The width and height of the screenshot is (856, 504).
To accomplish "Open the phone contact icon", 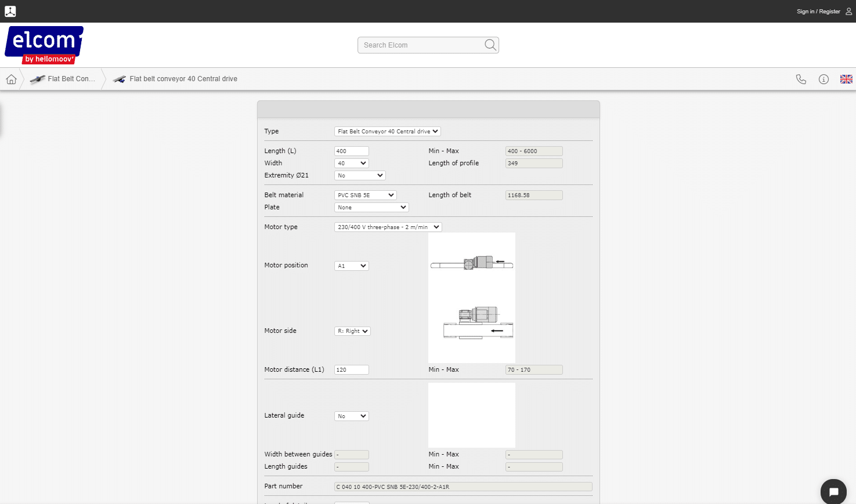I will point(801,79).
